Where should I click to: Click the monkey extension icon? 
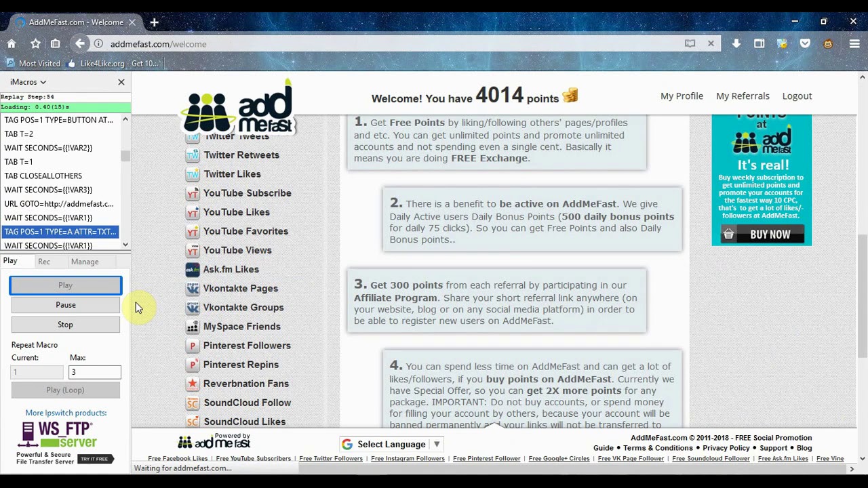coord(828,43)
